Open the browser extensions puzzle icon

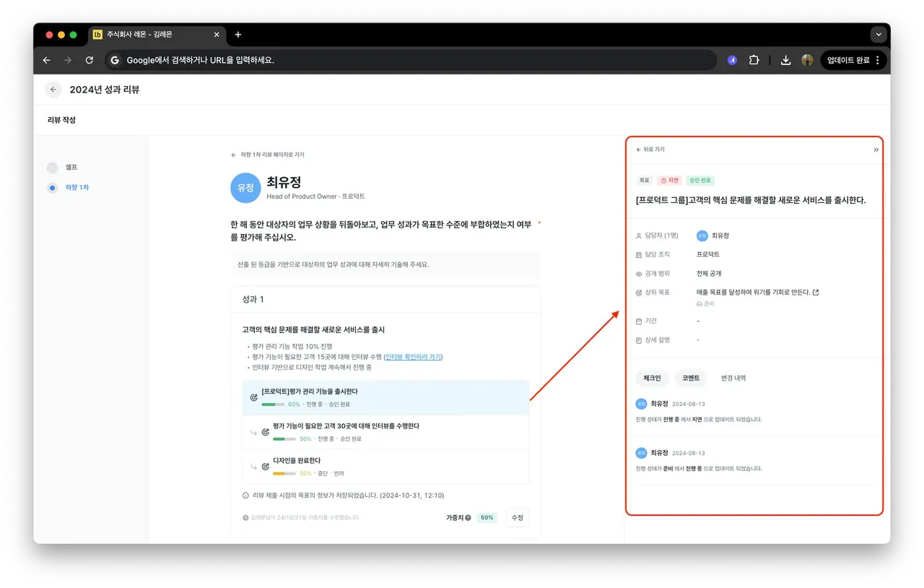coord(754,60)
